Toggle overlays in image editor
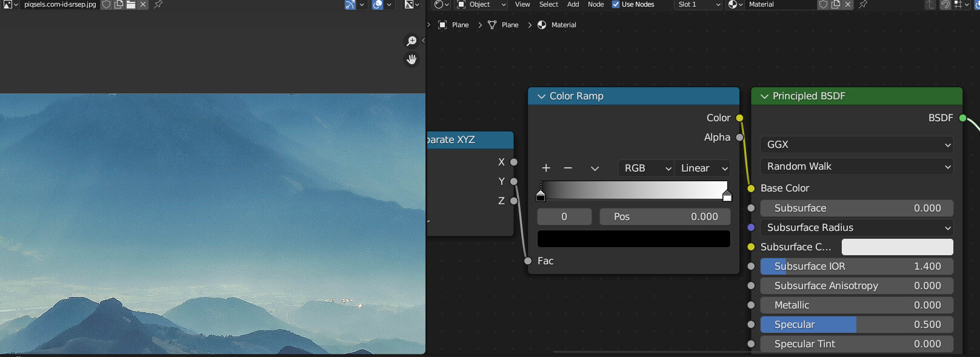980x357 pixels. [x=378, y=4]
